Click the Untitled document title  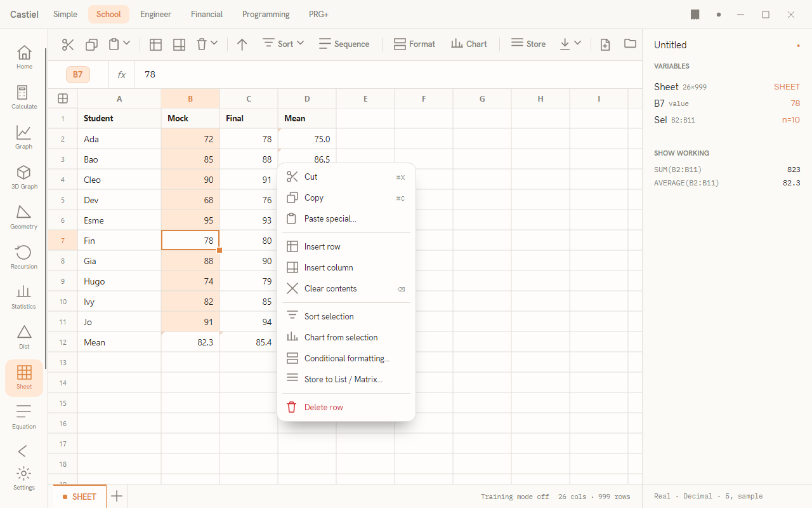[670, 45]
